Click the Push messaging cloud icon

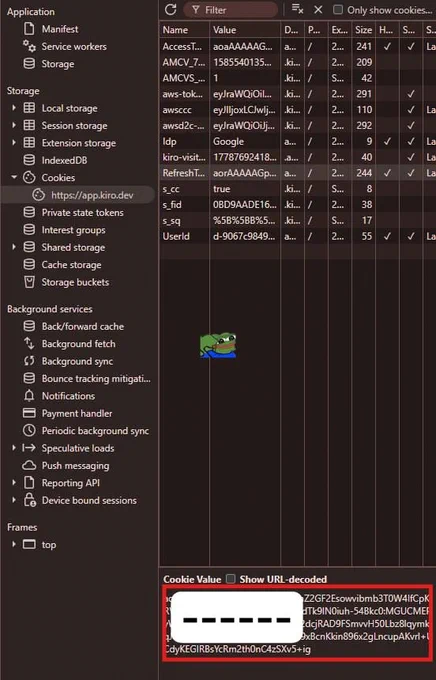pyautogui.click(x=29, y=465)
